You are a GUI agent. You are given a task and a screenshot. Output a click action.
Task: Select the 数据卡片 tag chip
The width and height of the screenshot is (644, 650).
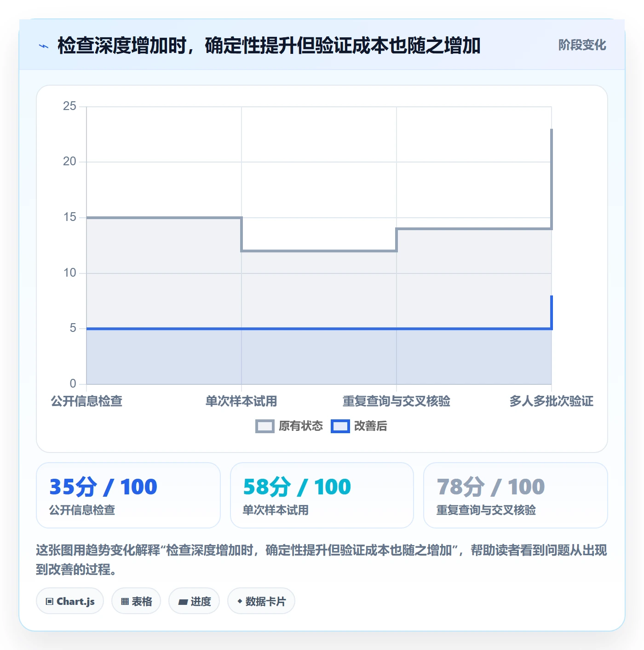261,601
